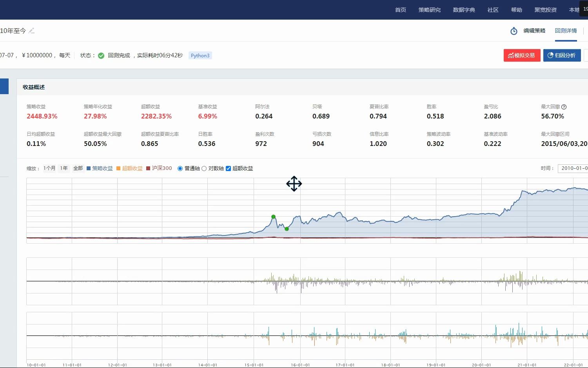Click the stopwatch icon near 编辑策略

click(x=514, y=31)
